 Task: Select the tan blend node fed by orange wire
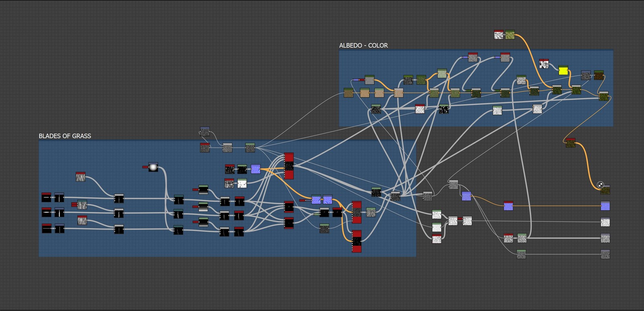coord(398,93)
